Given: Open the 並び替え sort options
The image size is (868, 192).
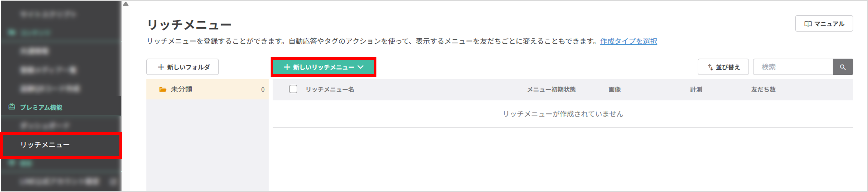Looking at the screenshot, I should pyautogui.click(x=723, y=67).
